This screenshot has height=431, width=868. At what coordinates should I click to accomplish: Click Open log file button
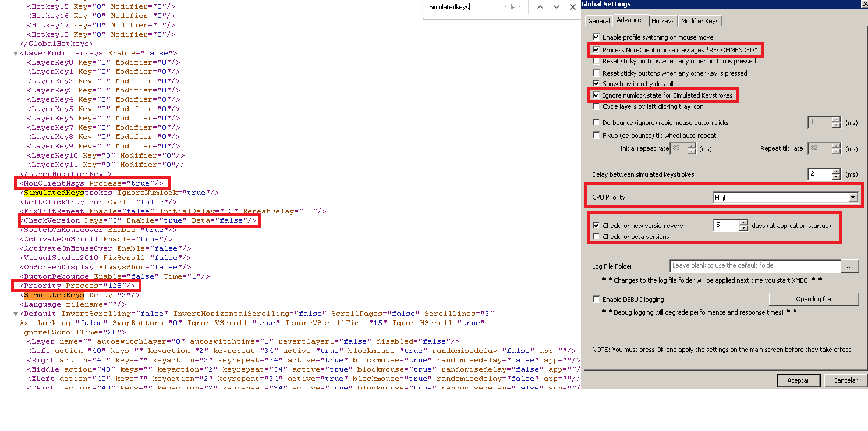[813, 299]
